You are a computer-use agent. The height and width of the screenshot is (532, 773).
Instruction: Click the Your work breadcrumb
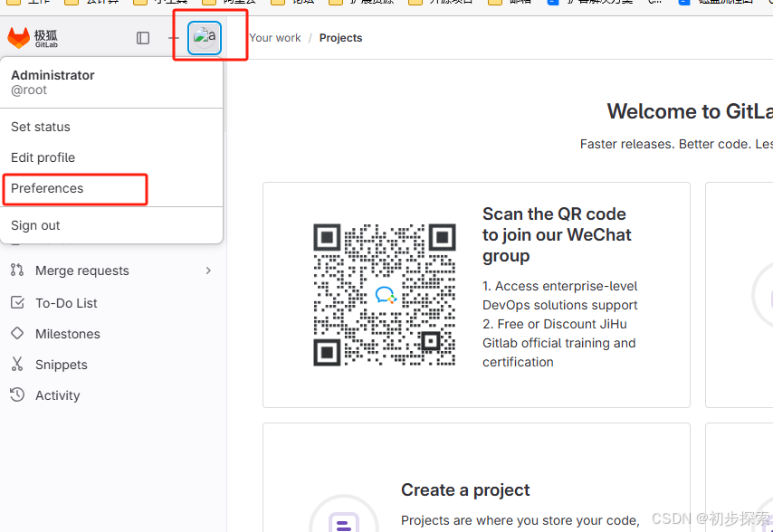point(275,38)
